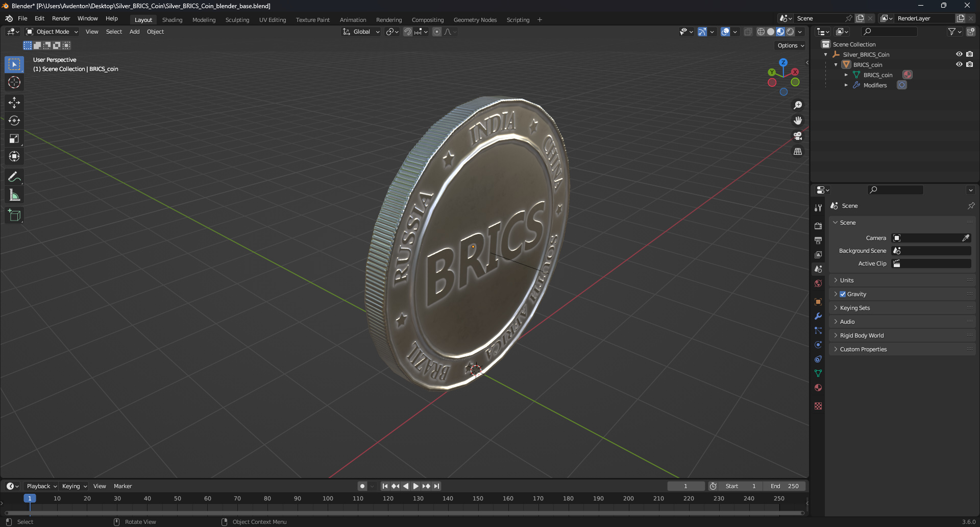
Task: Open the Modifiers wrench properties tab
Action: click(x=818, y=316)
